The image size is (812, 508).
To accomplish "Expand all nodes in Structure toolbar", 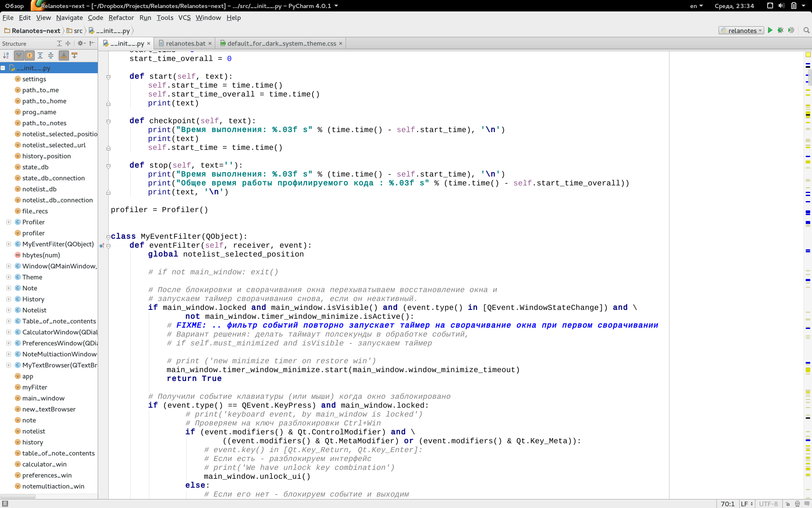I will point(40,55).
